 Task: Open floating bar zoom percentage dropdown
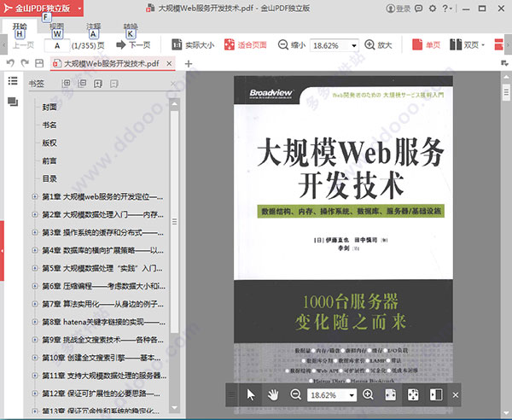(x=352, y=395)
